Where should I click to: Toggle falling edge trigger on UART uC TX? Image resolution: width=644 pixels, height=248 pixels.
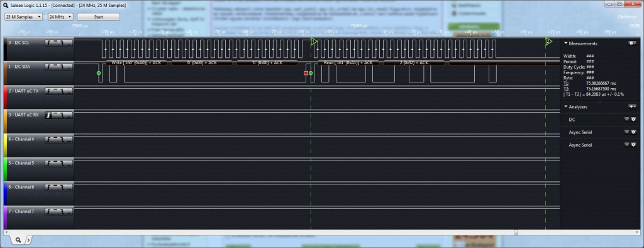[62, 91]
